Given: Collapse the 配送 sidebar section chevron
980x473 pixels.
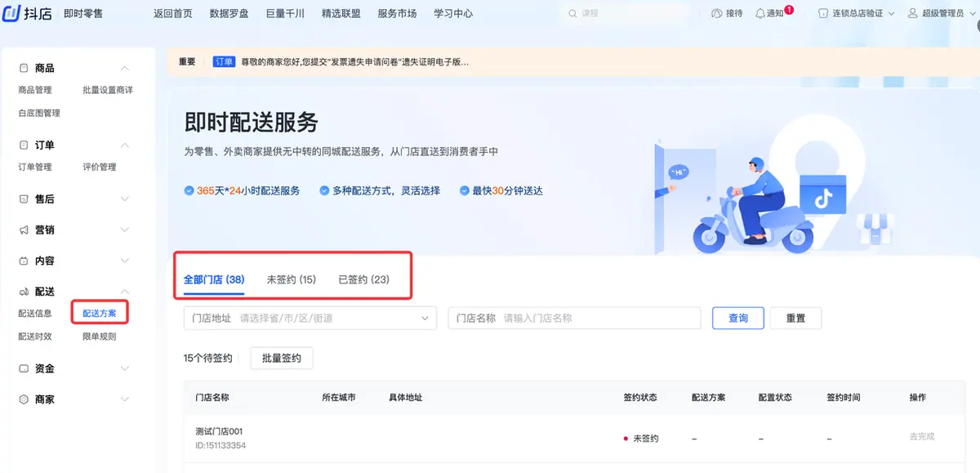Looking at the screenshot, I should [x=125, y=292].
